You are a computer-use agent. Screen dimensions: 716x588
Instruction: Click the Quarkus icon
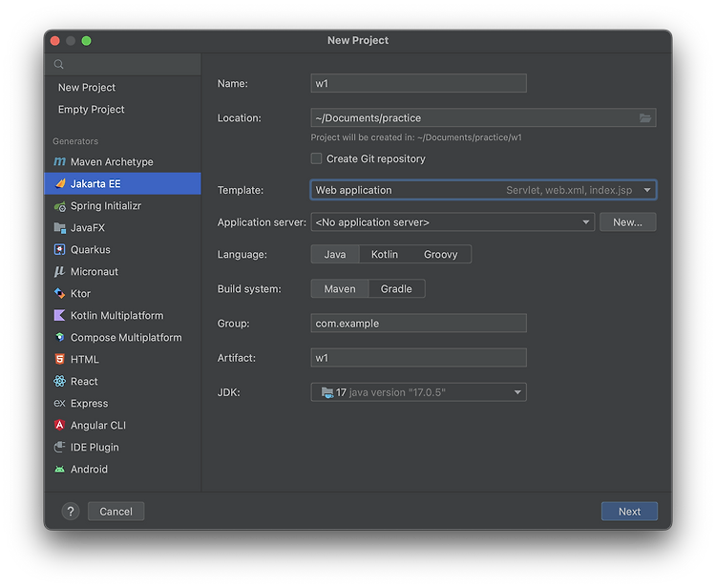(60, 249)
